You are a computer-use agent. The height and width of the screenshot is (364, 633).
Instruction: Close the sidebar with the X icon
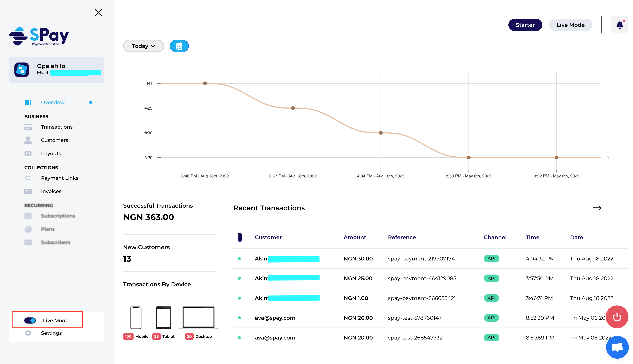point(98,13)
